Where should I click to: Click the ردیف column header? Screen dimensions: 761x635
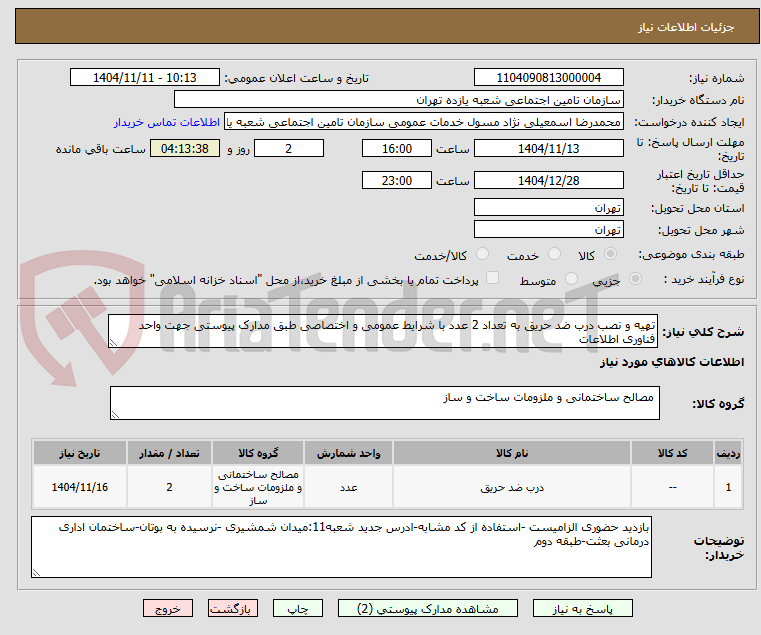728,453
